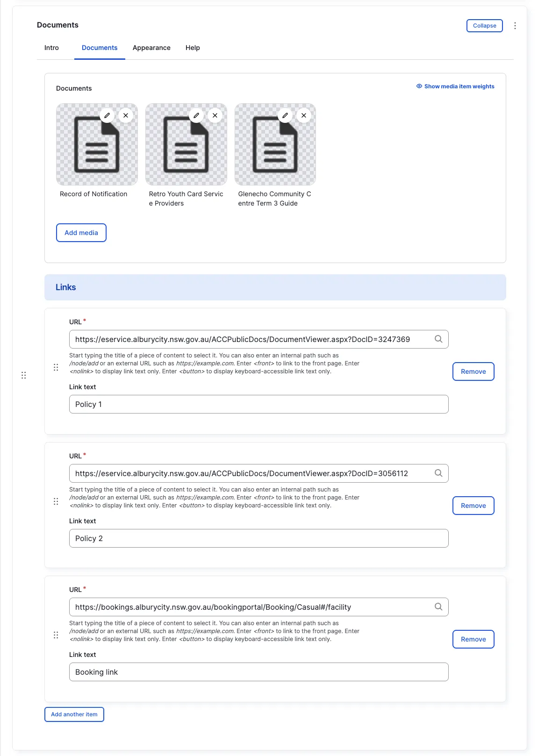The width and height of the screenshot is (538, 756).
Task: Go to the Help tab
Action: [193, 48]
